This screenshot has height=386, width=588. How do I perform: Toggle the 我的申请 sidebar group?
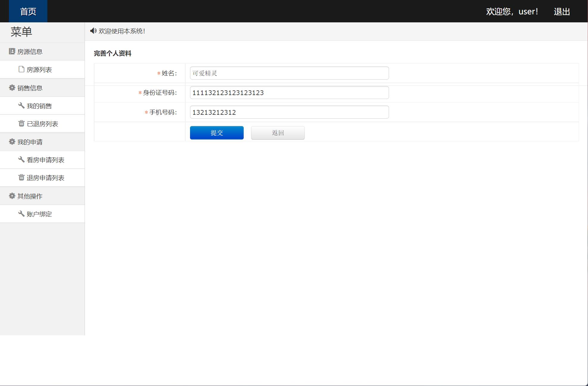pos(30,142)
